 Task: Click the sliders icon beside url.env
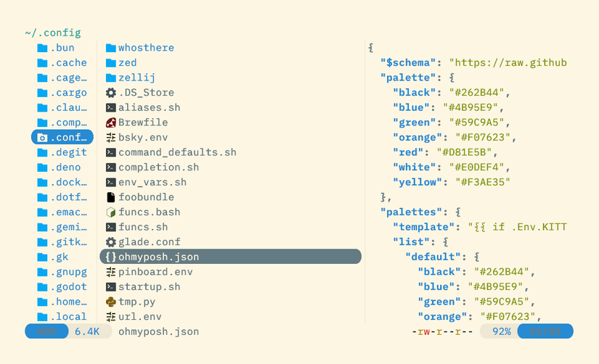[x=111, y=317]
